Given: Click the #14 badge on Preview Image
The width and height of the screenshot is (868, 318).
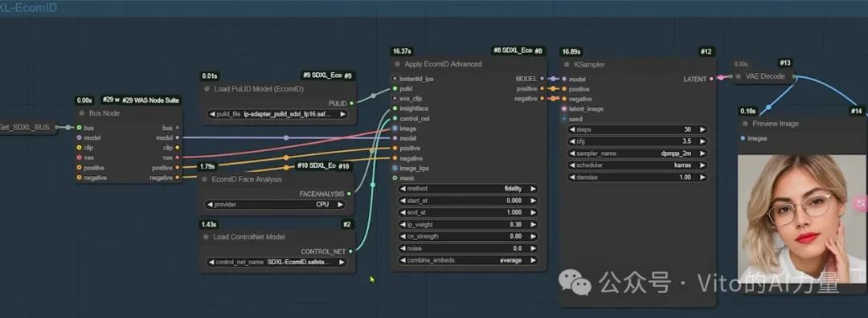Looking at the screenshot, I should (857, 111).
